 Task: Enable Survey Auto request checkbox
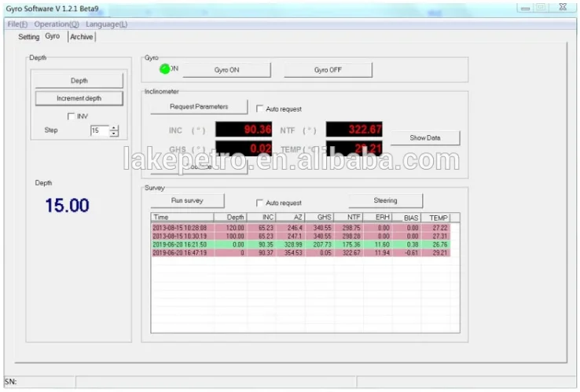(259, 203)
